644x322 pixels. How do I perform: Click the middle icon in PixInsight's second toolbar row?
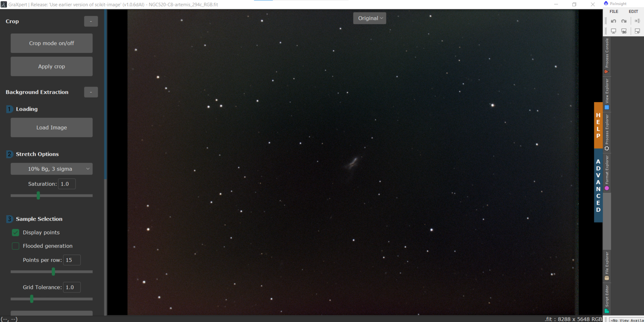624,31
